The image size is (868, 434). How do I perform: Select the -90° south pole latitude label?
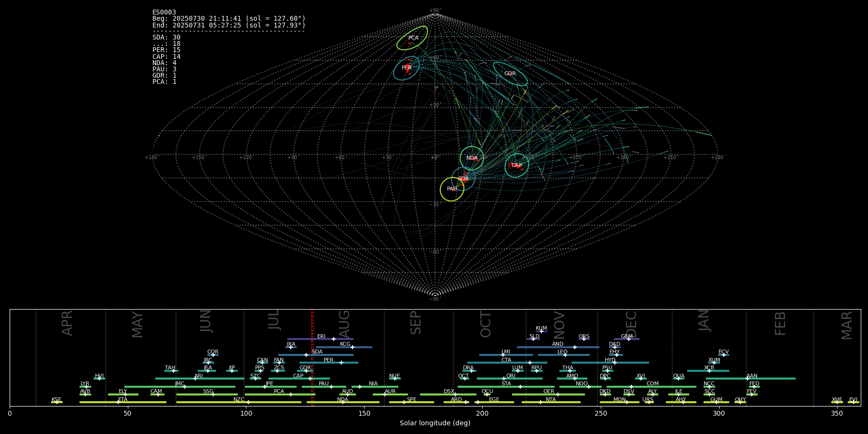pos(435,299)
